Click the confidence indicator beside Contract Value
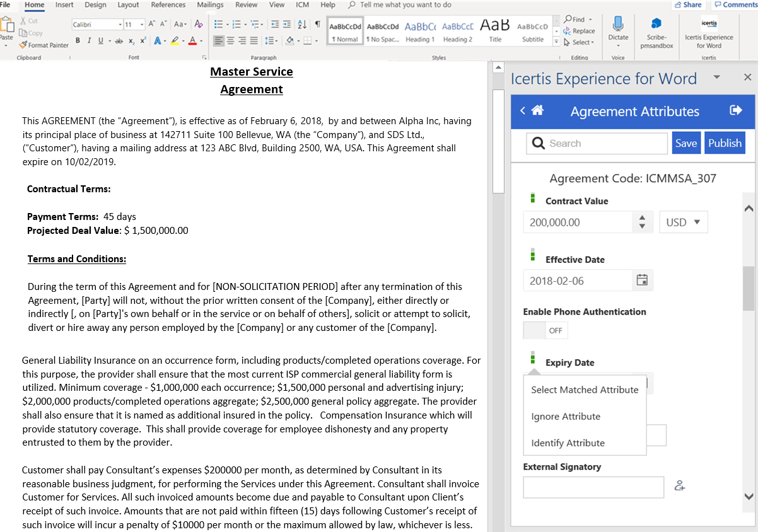The height and width of the screenshot is (532, 758). [533, 199]
